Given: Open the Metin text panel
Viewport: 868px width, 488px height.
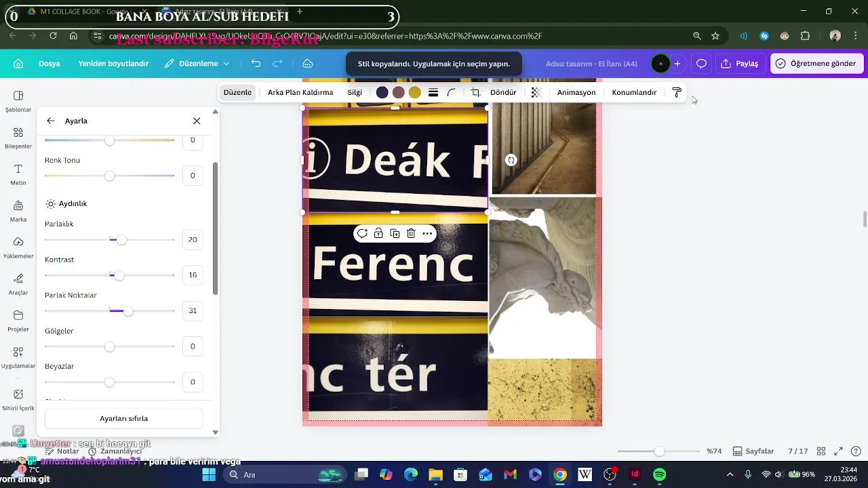Looking at the screenshot, I should 18,174.
